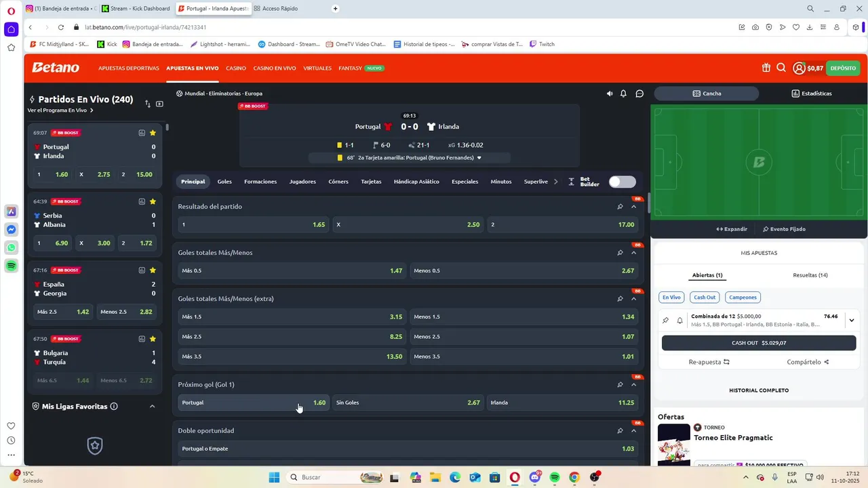Open Chrome from the taskbar

tap(574, 477)
